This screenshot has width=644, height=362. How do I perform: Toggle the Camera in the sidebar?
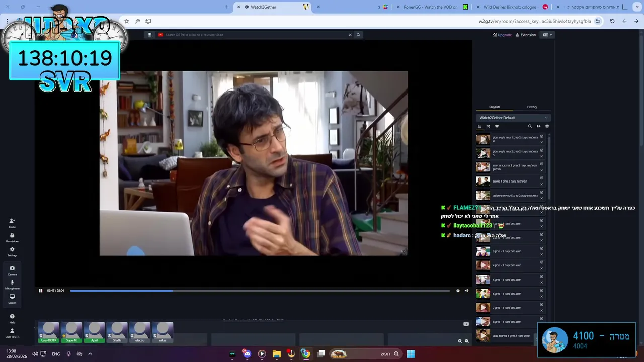12,270
